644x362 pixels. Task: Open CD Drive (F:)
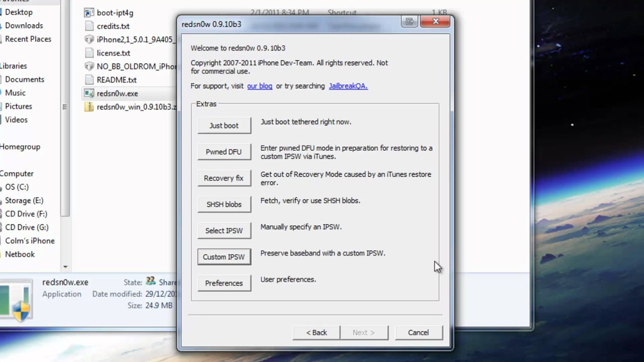[x=26, y=214]
